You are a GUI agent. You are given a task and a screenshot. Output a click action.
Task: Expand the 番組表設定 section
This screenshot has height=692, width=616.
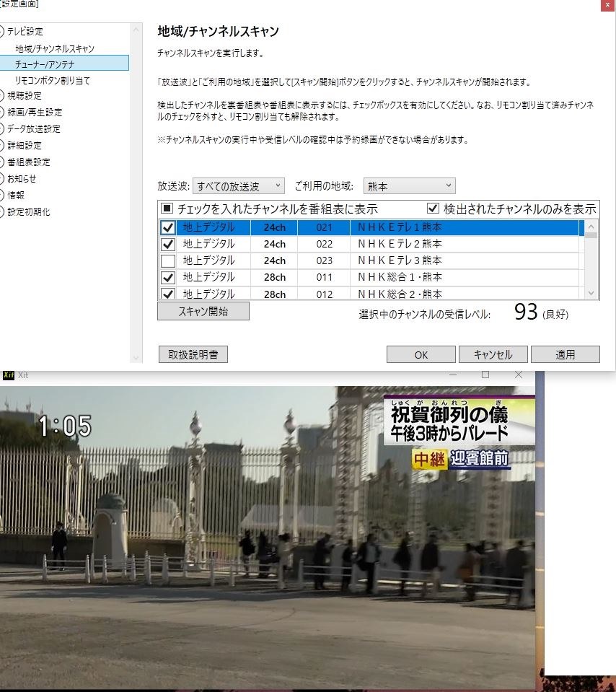(x=1, y=162)
